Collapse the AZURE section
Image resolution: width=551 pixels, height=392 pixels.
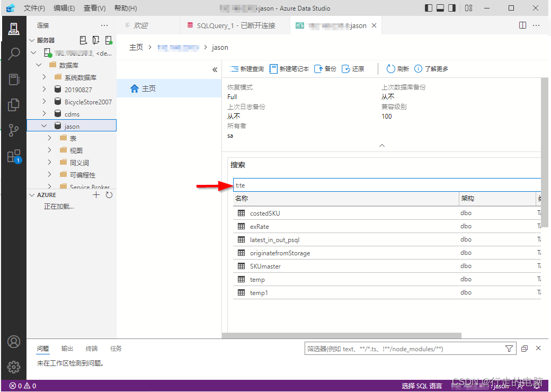pyautogui.click(x=32, y=195)
